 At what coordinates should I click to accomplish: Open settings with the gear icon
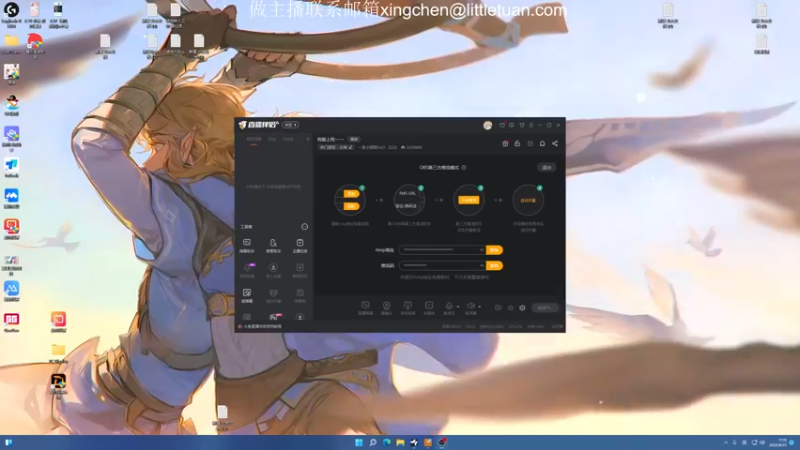pyautogui.click(x=522, y=308)
